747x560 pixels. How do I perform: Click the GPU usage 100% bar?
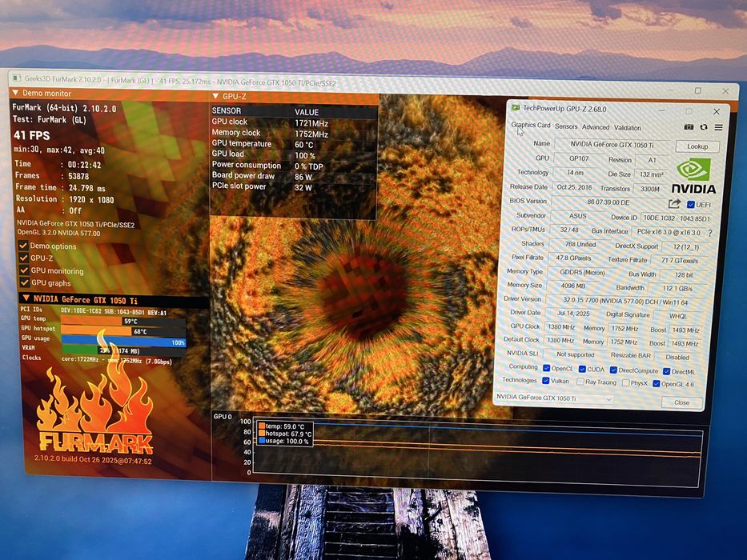[123, 342]
